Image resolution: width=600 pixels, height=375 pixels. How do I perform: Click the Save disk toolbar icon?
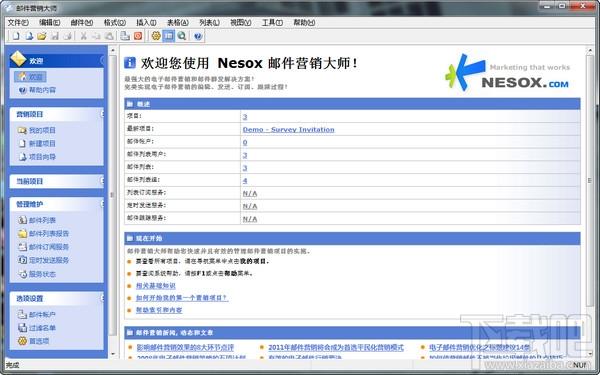[55, 36]
